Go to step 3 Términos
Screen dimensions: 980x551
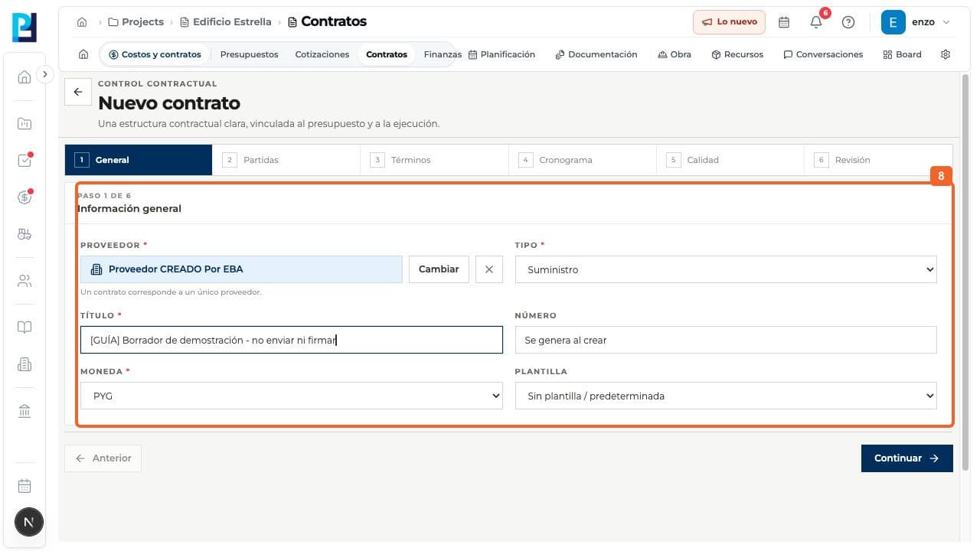coord(434,160)
